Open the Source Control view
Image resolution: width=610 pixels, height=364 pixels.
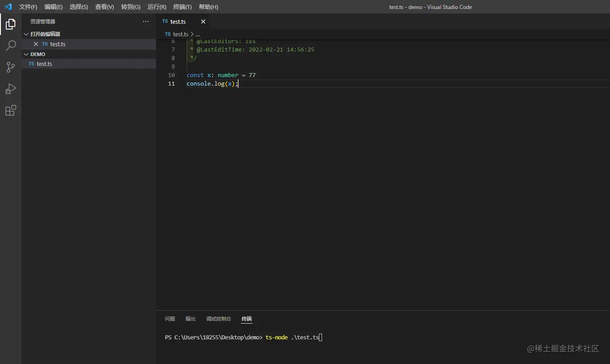tap(11, 67)
